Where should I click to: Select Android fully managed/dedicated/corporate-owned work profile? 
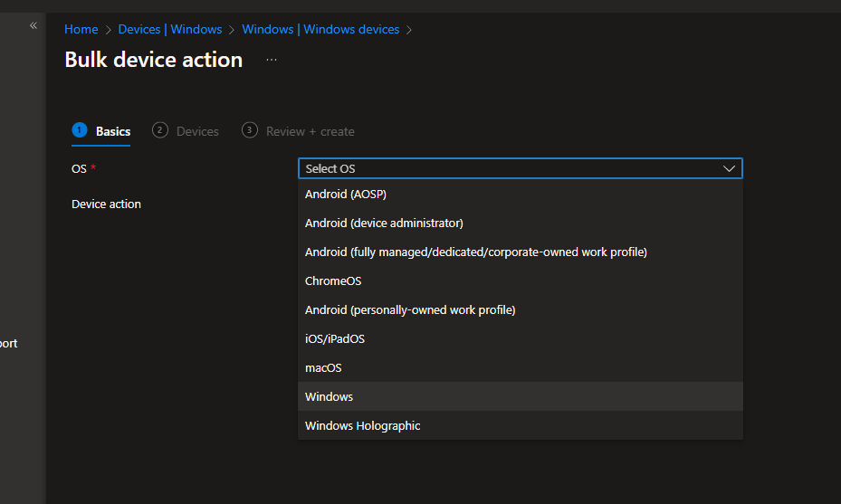475,252
